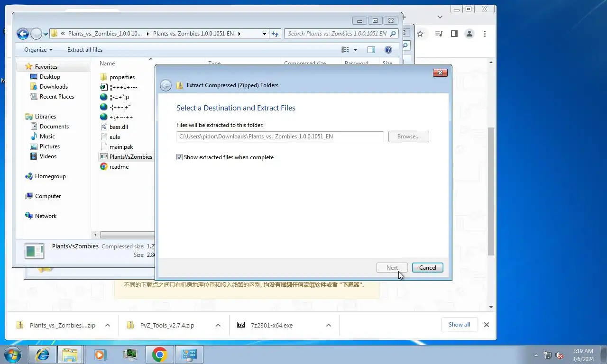Open the Music library

pos(47,136)
